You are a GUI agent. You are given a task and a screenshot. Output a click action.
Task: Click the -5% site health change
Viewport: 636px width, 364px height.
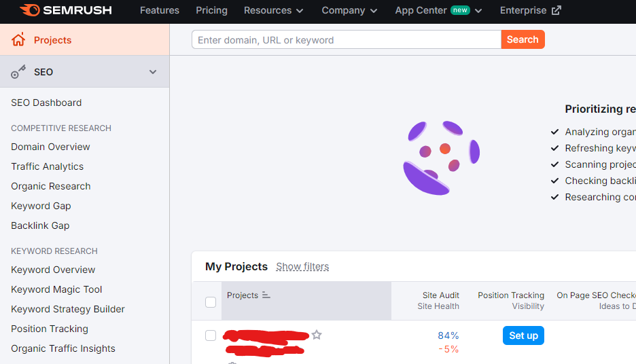pos(448,349)
